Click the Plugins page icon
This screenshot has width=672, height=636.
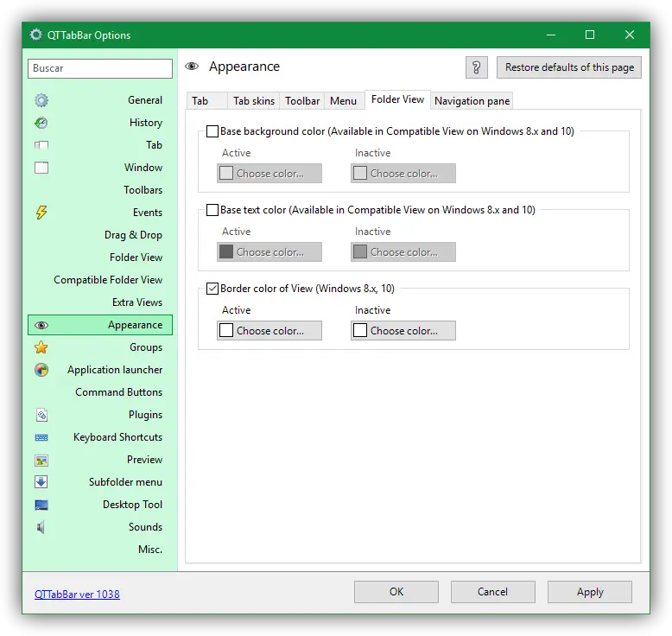pyautogui.click(x=41, y=415)
